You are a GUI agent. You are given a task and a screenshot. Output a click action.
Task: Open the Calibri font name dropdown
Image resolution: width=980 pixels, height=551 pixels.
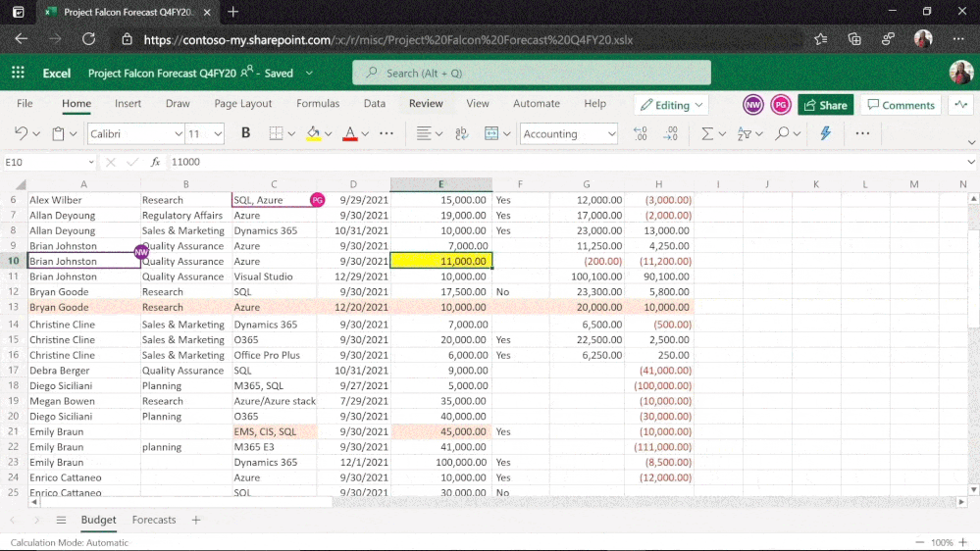pyautogui.click(x=179, y=133)
